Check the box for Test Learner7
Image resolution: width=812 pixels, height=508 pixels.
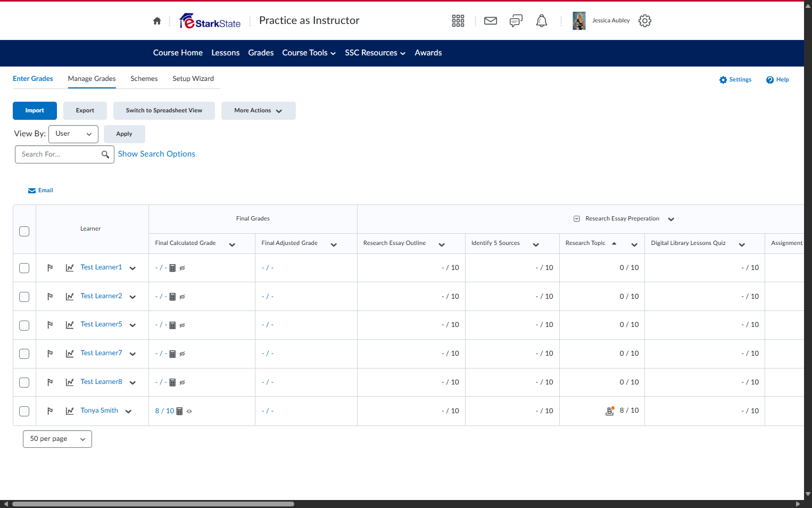click(x=24, y=354)
